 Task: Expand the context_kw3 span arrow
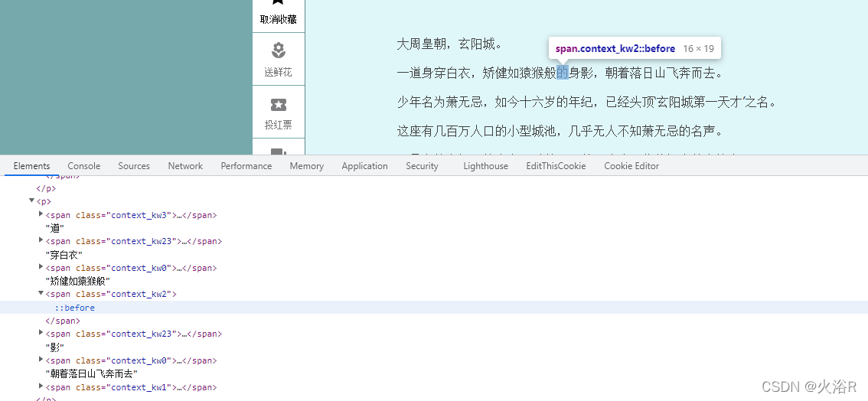pos(41,214)
